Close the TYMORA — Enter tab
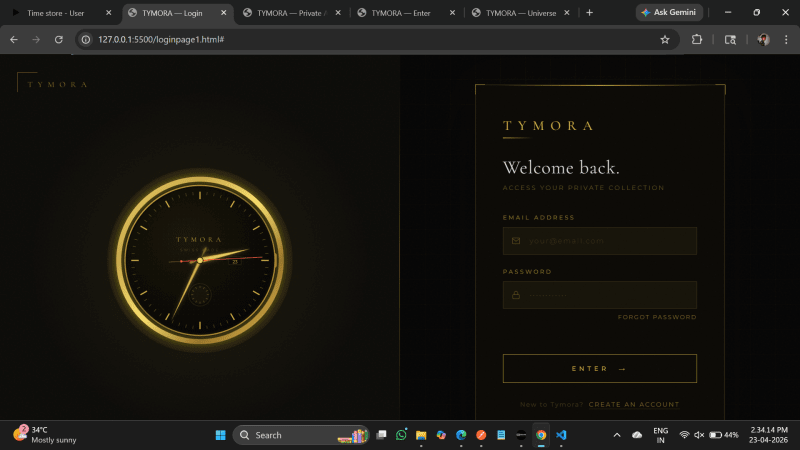 [x=452, y=13]
